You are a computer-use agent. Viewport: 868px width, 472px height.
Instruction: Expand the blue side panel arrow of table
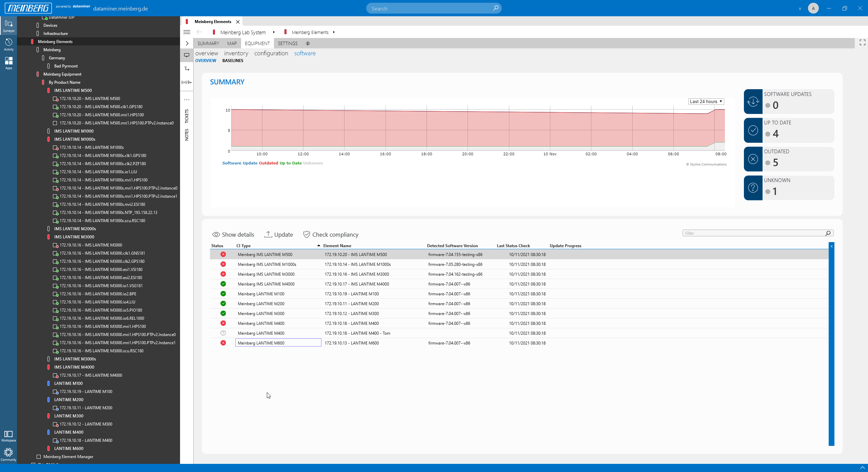tap(832, 246)
